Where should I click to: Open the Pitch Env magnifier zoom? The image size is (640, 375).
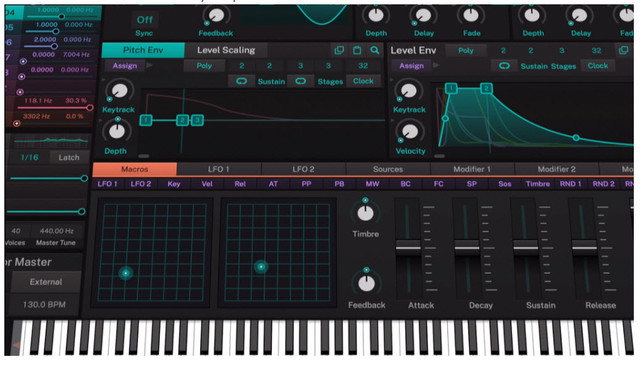(x=375, y=50)
